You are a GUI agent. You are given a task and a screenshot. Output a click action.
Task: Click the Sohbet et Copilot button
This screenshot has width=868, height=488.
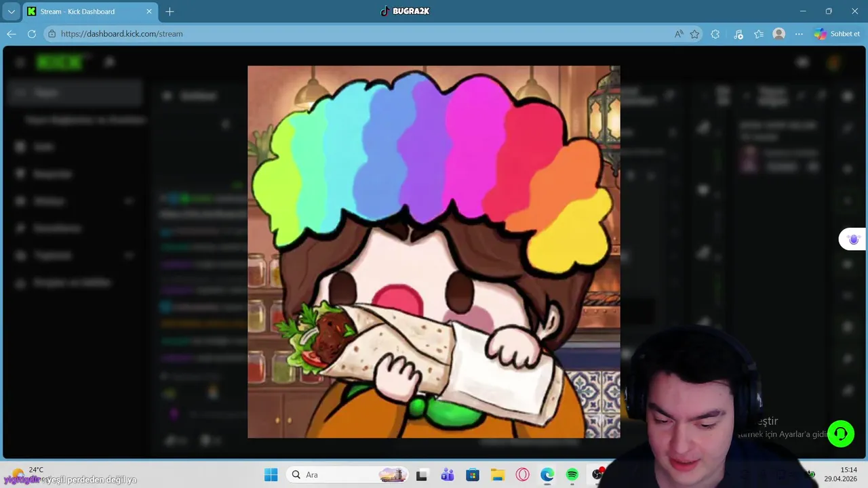837,34
